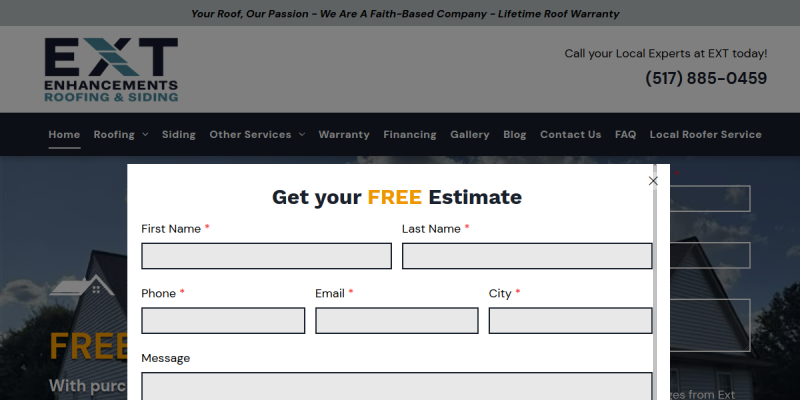Click the EXT Enhancements logo
This screenshot has height=400, width=800.
111,70
